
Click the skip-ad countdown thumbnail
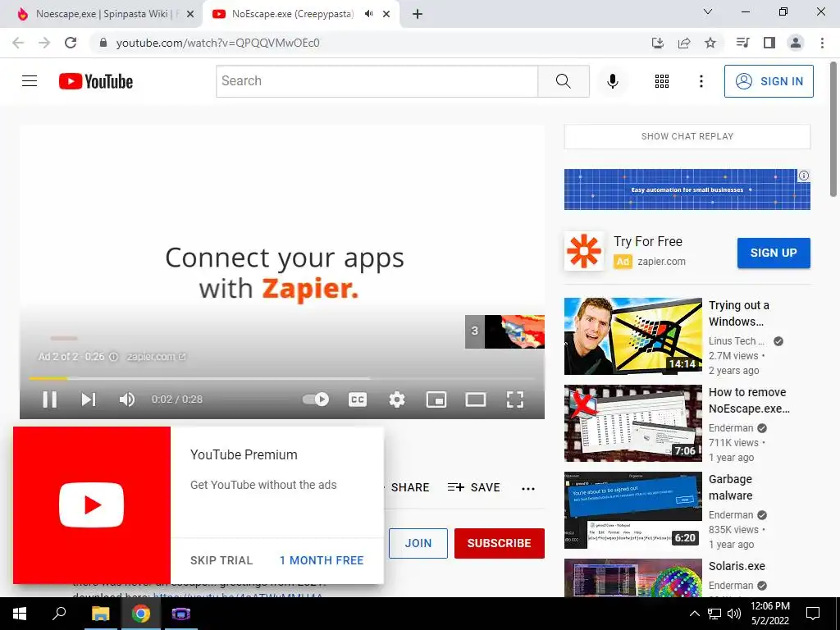tap(504, 331)
